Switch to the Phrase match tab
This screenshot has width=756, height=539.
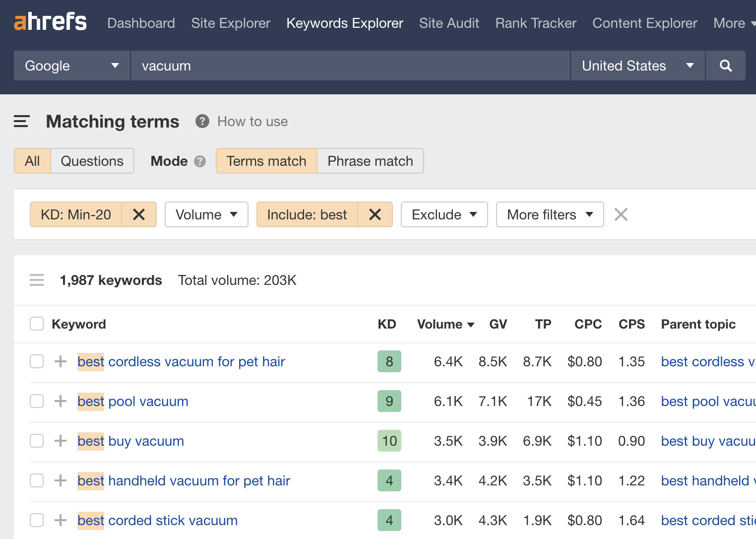point(370,161)
